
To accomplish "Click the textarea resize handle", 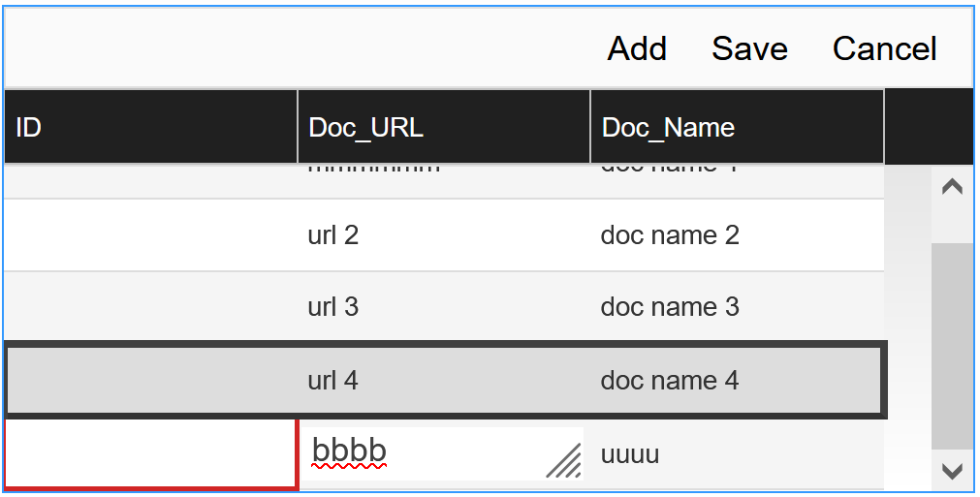I will (x=564, y=461).
